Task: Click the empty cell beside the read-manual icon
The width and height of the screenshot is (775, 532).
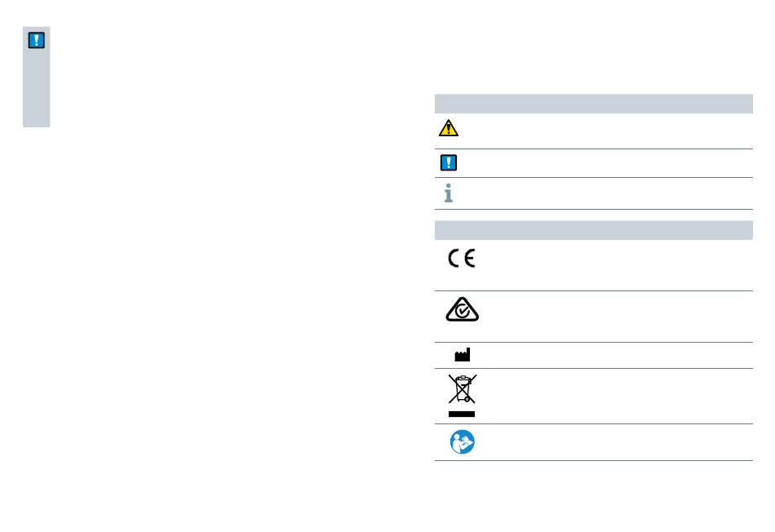Action: click(612, 442)
